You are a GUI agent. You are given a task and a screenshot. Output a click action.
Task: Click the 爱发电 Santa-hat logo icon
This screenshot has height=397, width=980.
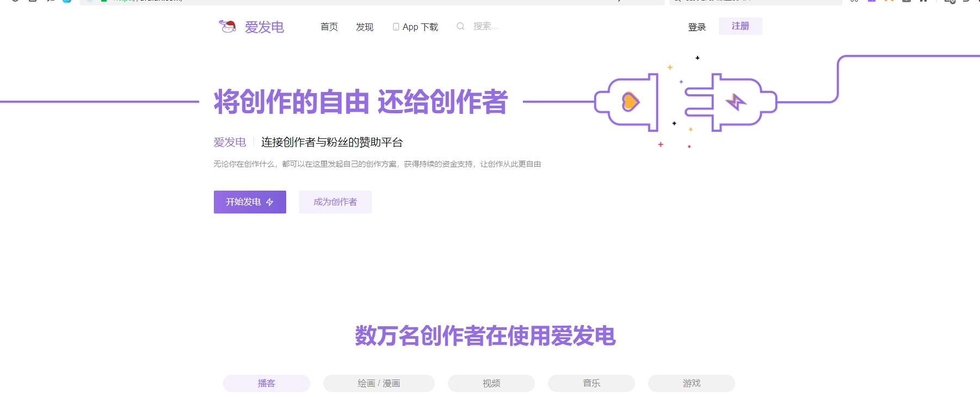point(227,26)
